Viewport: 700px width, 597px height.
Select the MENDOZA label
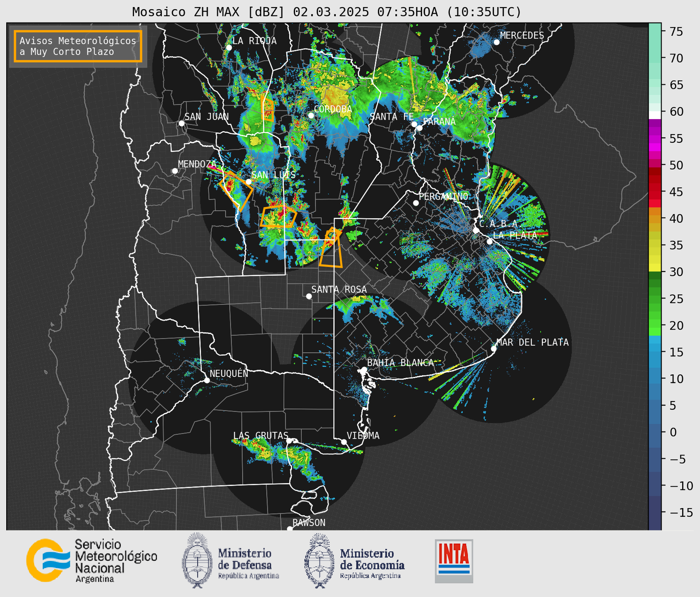(198, 164)
